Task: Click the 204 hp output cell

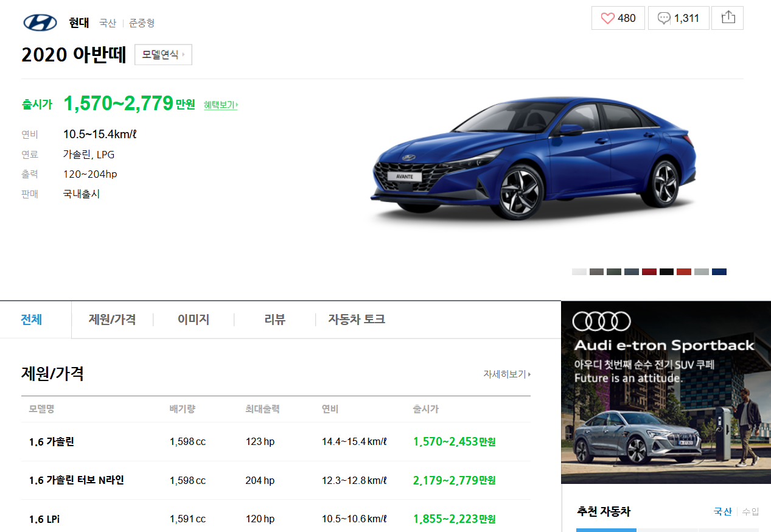Action: coord(260,480)
